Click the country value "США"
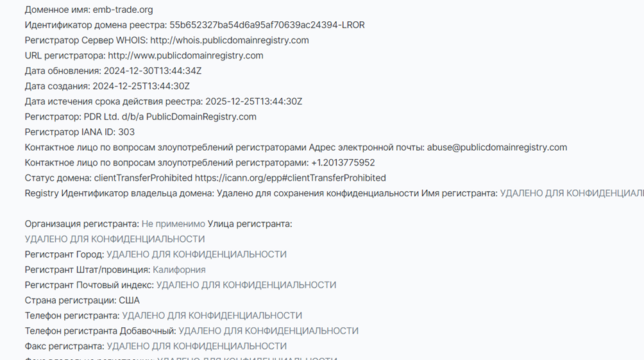Screen dimensions: 644x360 pyautogui.click(x=129, y=300)
